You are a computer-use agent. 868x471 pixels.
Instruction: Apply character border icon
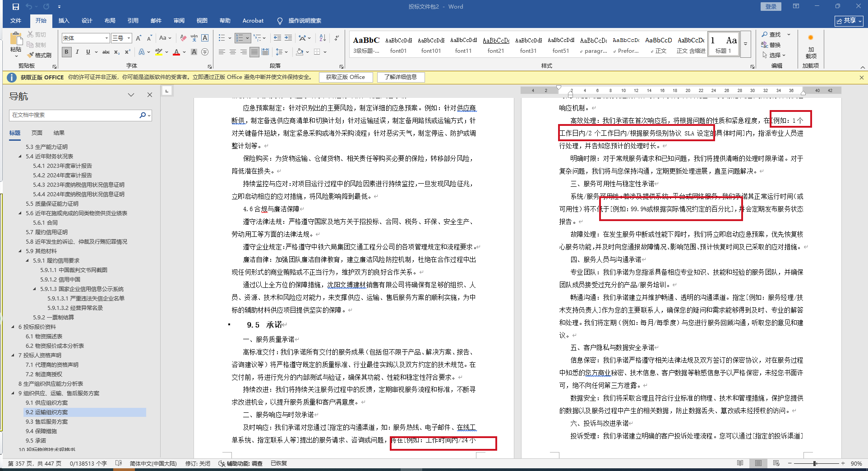pyautogui.click(x=205, y=38)
